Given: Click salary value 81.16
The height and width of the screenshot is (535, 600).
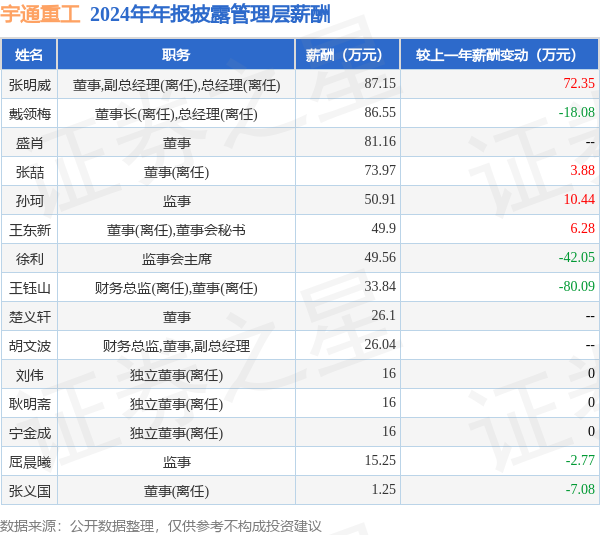Looking at the screenshot, I should [x=380, y=141].
